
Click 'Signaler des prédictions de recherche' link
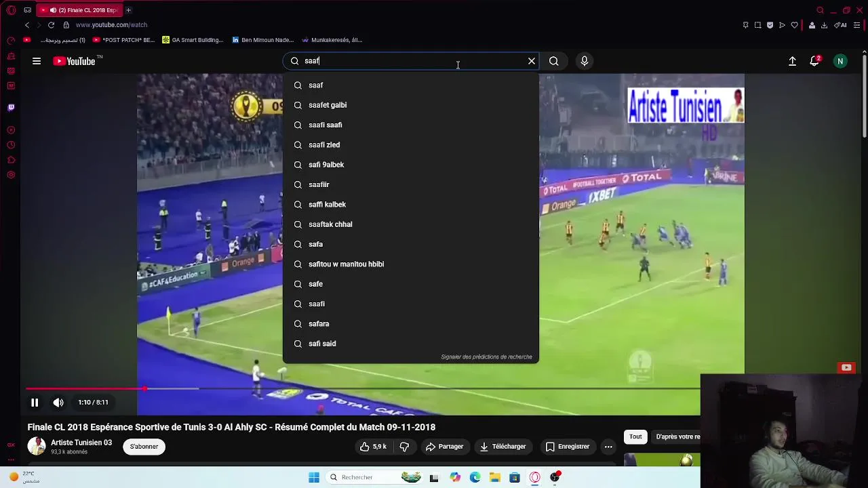[486, 357]
